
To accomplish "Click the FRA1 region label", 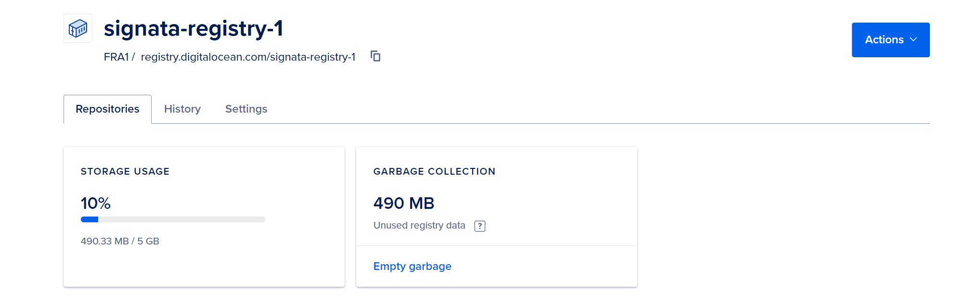I will coord(116,57).
